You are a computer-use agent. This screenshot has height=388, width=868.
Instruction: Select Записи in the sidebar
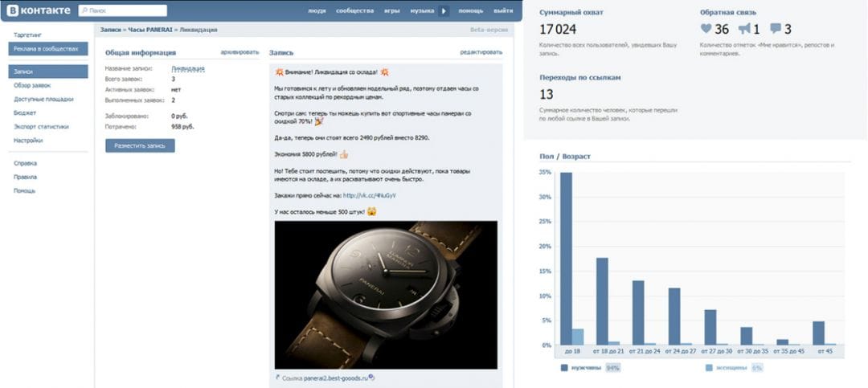tap(48, 71)
